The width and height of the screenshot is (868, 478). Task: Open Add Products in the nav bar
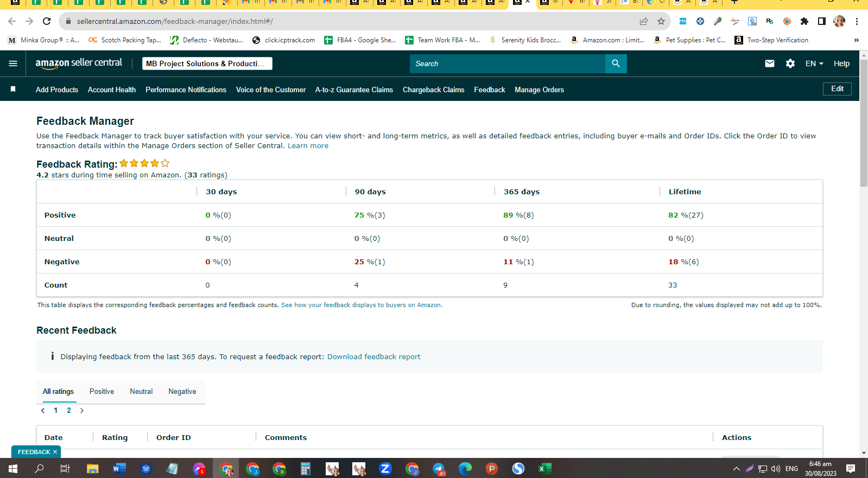(57, 90)
